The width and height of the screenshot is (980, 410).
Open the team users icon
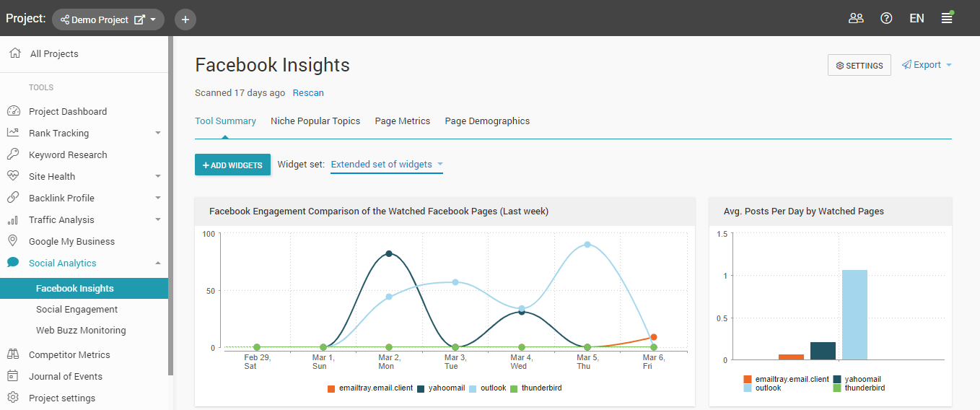click(856, 19)
